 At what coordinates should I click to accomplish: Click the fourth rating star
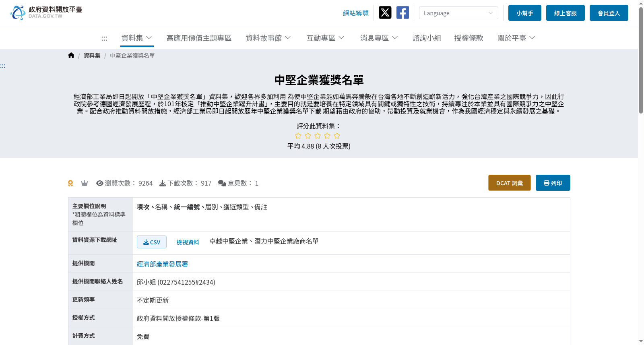pos(327,136)
